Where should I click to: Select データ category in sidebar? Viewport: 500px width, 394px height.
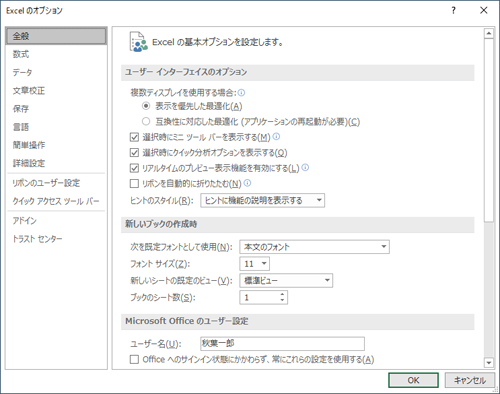pyautogui.click(x=56, y=72)
